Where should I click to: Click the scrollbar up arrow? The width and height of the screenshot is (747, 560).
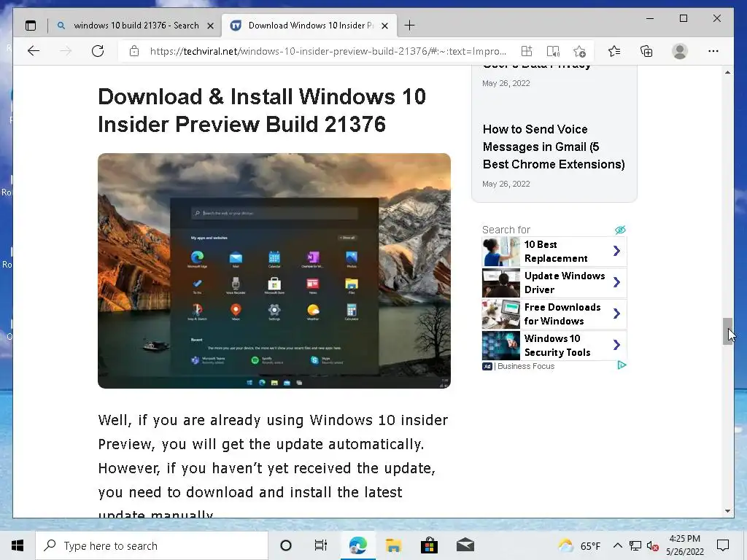(727, 72)
